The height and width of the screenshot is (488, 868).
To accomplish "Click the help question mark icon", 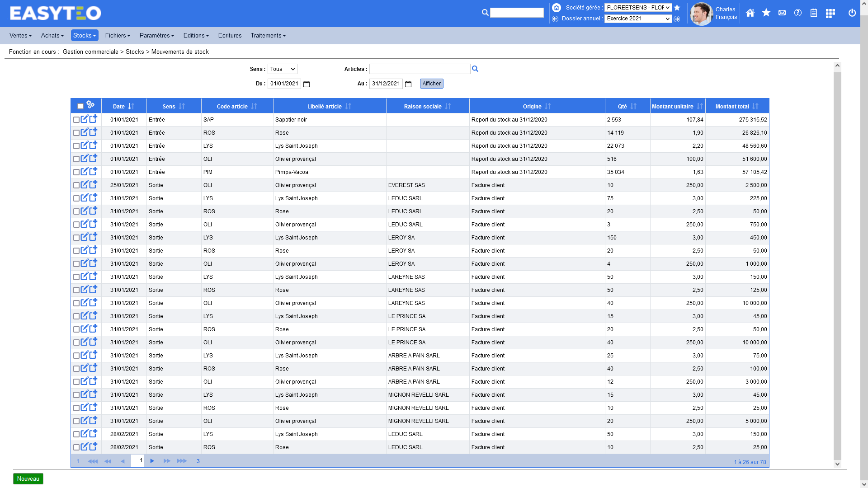I will [798, 13].
